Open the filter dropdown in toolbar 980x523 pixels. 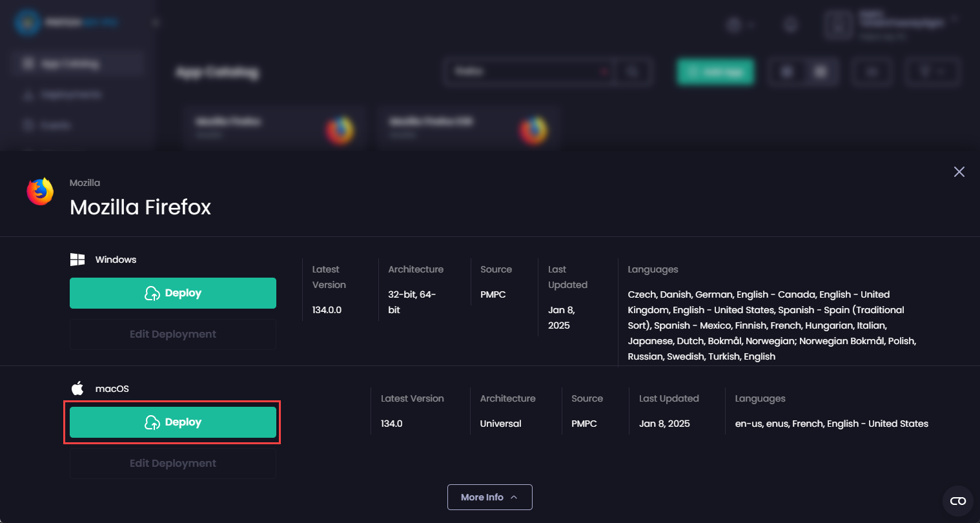point(931,72)
